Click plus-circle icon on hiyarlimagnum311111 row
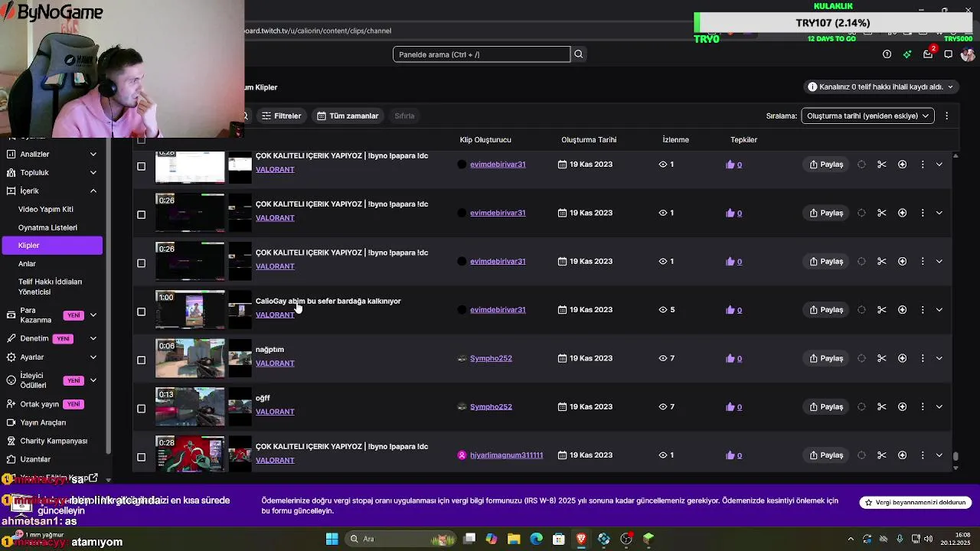 (x=902, y=455)
